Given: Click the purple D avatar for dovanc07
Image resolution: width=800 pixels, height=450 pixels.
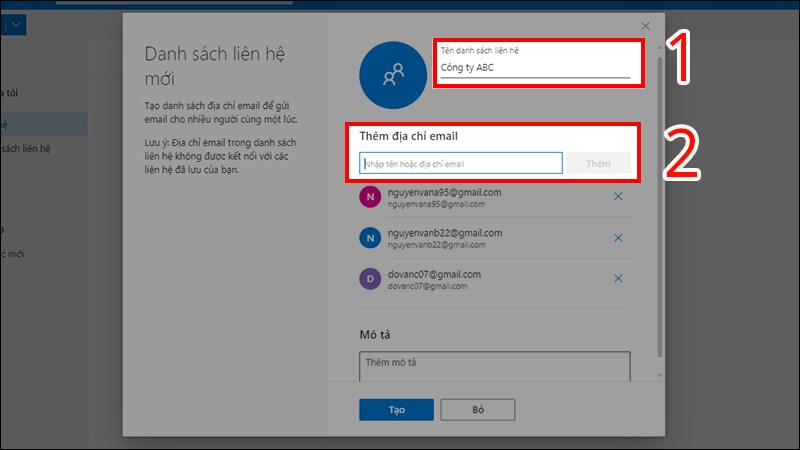Looking at the screenshot, I should pyautogui.click(x=370, y=279).
